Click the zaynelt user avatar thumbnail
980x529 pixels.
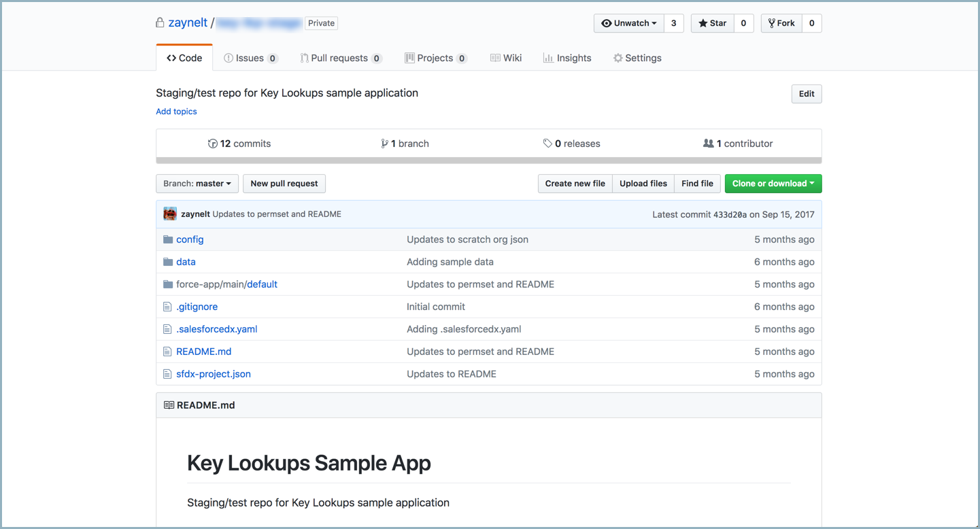click(x=170, y=214)
